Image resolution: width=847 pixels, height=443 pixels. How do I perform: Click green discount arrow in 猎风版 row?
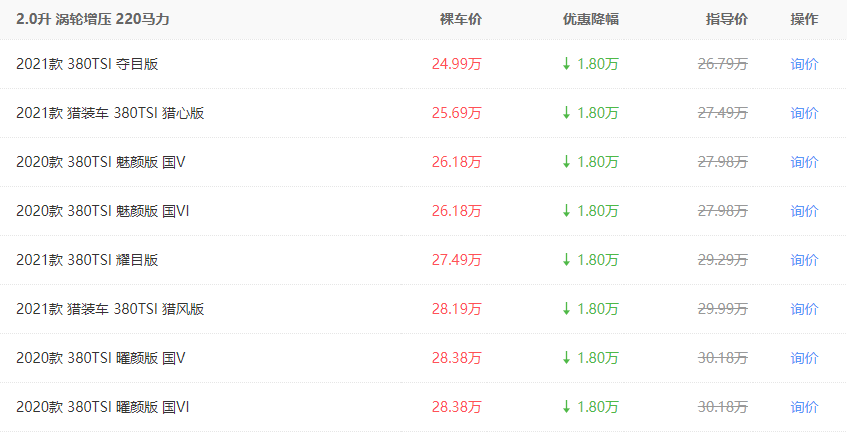[566, 309]
